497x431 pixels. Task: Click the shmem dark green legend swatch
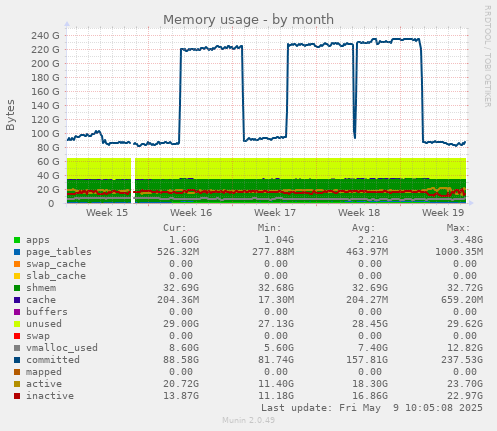click(x=17, y=288)
